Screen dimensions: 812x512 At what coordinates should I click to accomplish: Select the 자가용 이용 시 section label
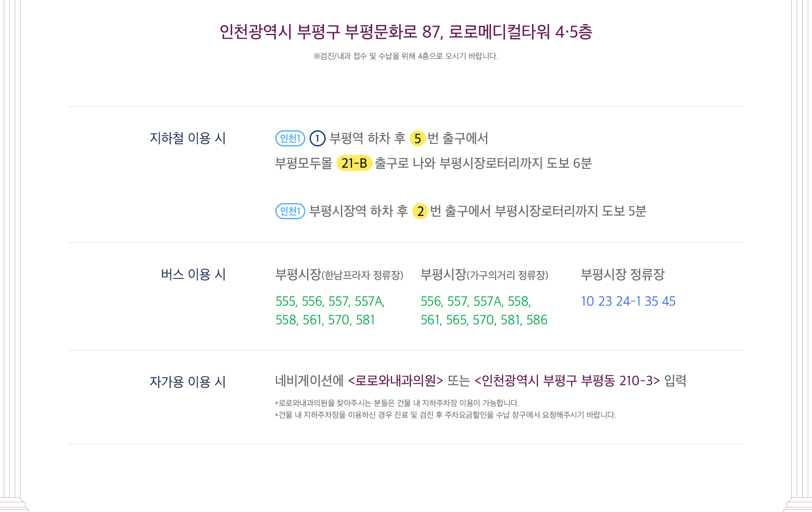(x=188, y=382)
